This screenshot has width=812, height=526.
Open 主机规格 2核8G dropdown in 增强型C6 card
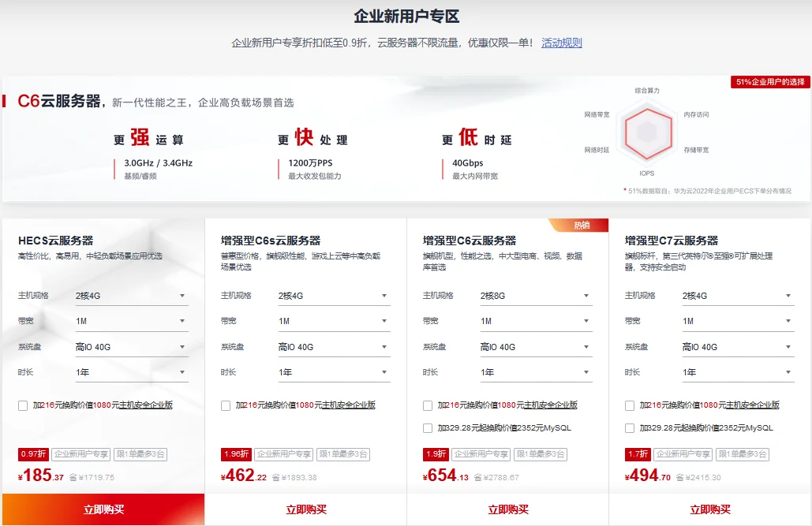pyautogui.click(x=535, y=296)
